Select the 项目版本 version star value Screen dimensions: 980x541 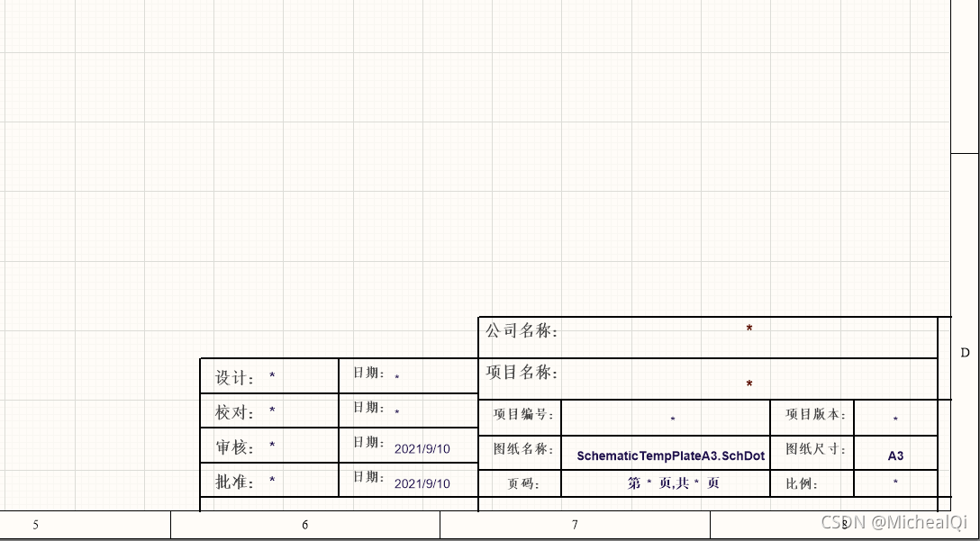(894, 419)
